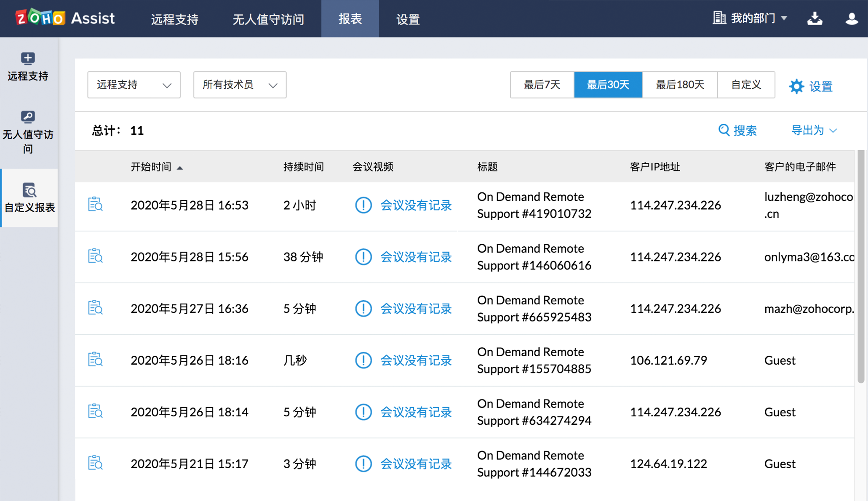
Task: Click the info icon in 15:56 session row
Action: coord(363,257)
